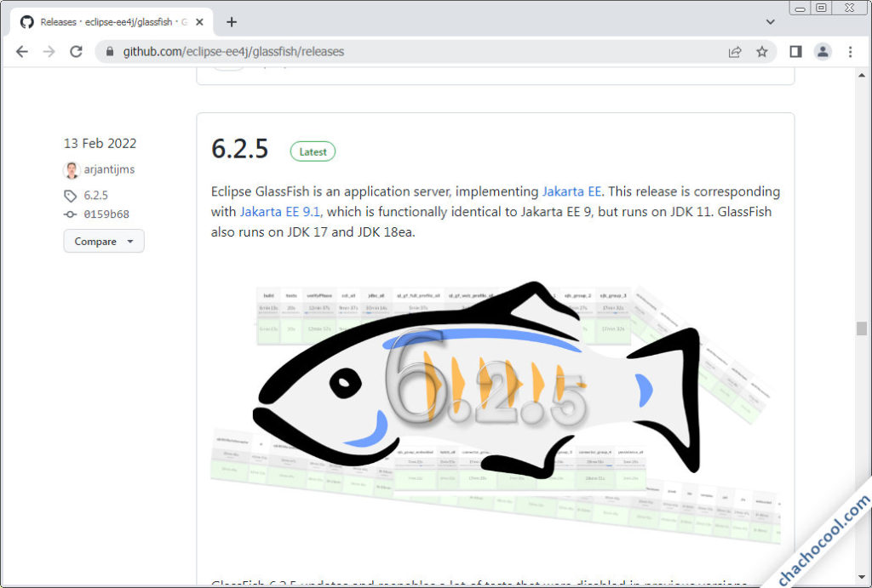872x588 pixels.
Task: Open the user profile icon
Action: click(823, 52)
